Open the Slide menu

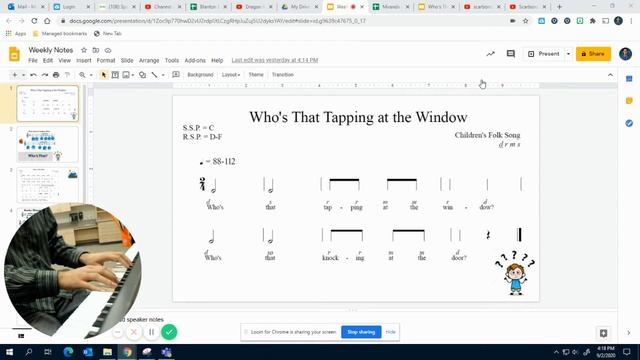tap(127, 60)
